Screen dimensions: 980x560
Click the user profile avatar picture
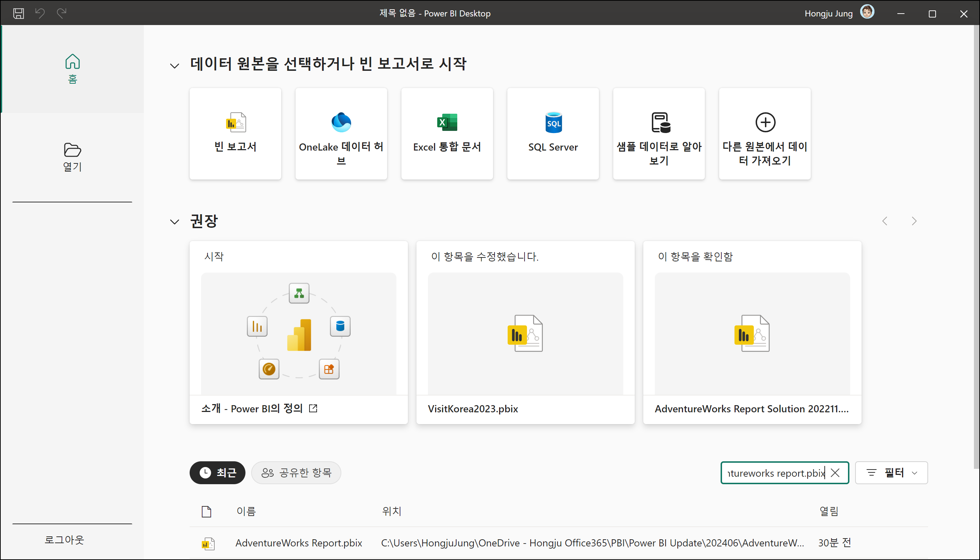click(x=867, y=12)
